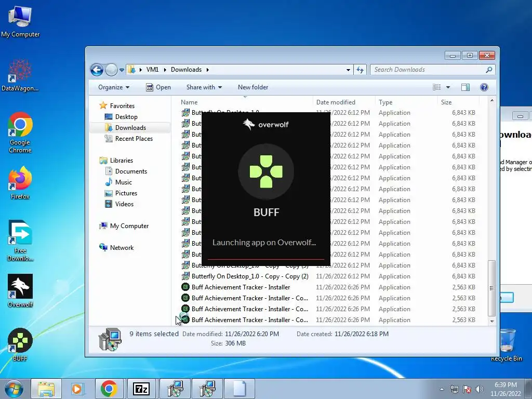Click the taskbar clock showing 6:39 PM
This screenshot has width=532, height=399.
click(506, 389)
